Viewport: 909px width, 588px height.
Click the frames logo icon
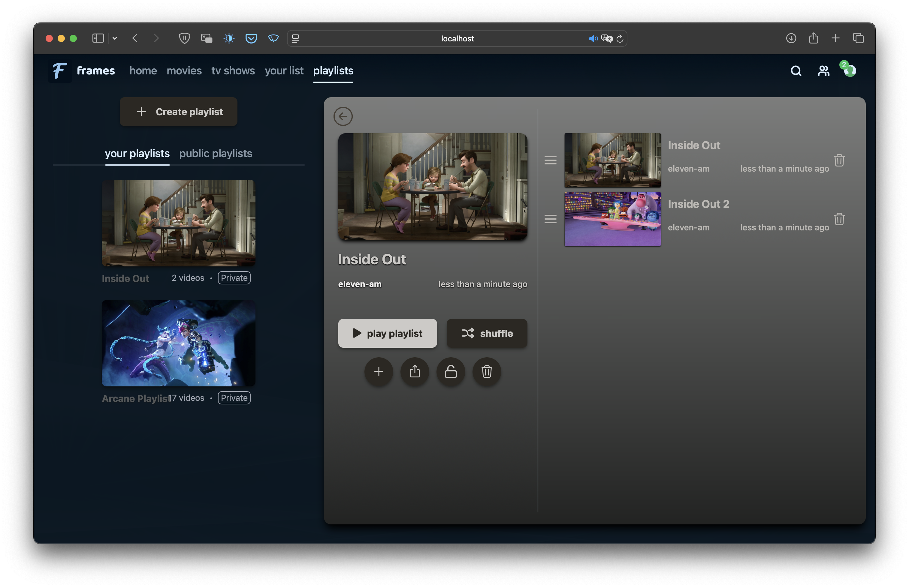(60, 70)
